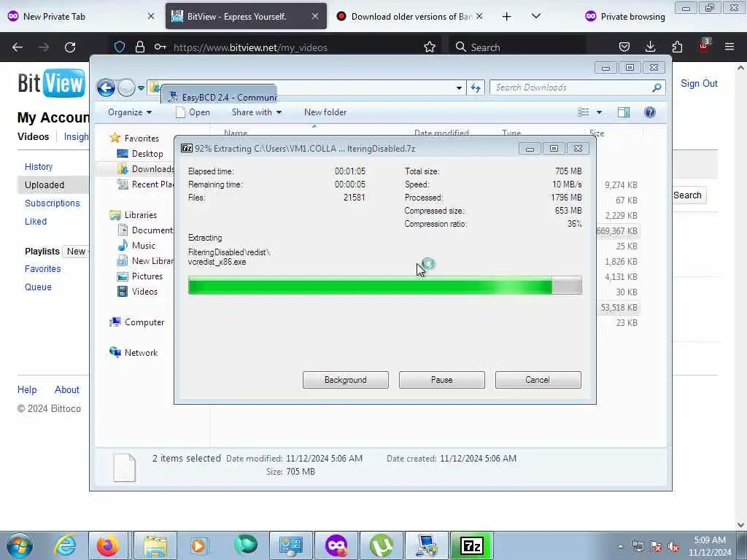This screenshot has width=747, height=560.
Task: Click New folder in Explorer toolbar
Action: coord(325,112)
